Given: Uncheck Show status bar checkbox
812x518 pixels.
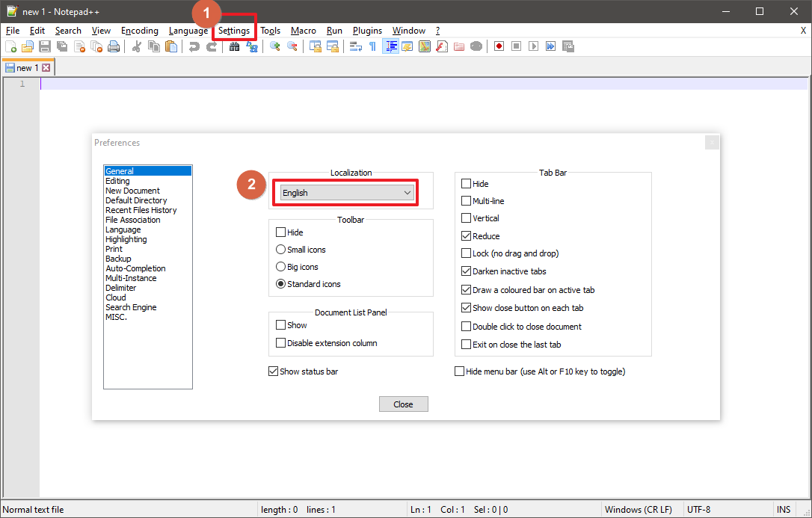Looking at the screenshot, I should point(274,371).
